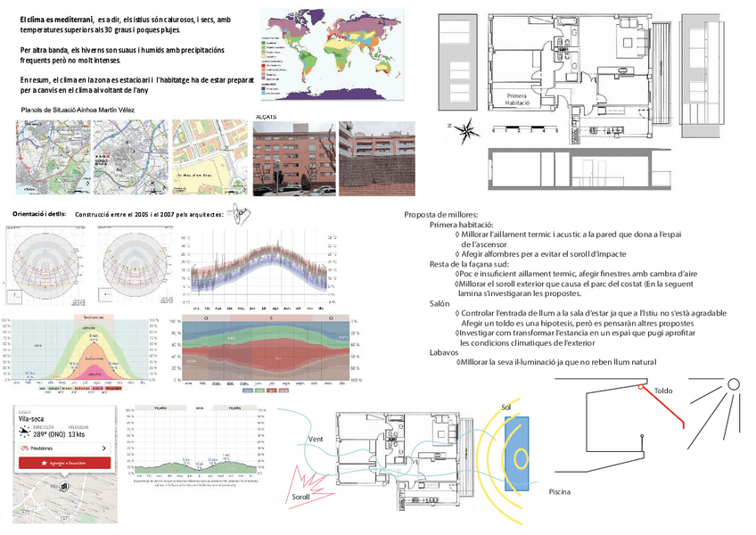Click the star icon on favorites button
The width and height of the screenshot is (756, 535).
45,463
